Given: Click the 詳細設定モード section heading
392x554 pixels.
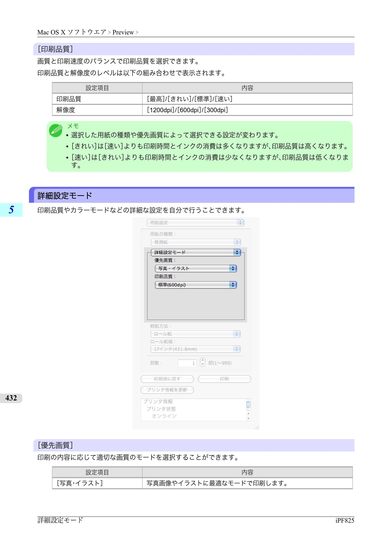Looking at the screenshot, I should [x=65, y=195].
